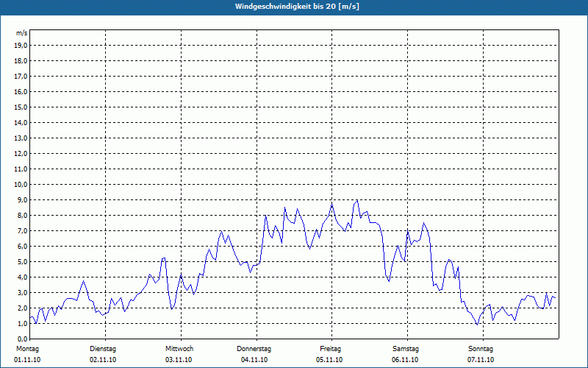Click the date 04.11.10

[x=254, y=360]
